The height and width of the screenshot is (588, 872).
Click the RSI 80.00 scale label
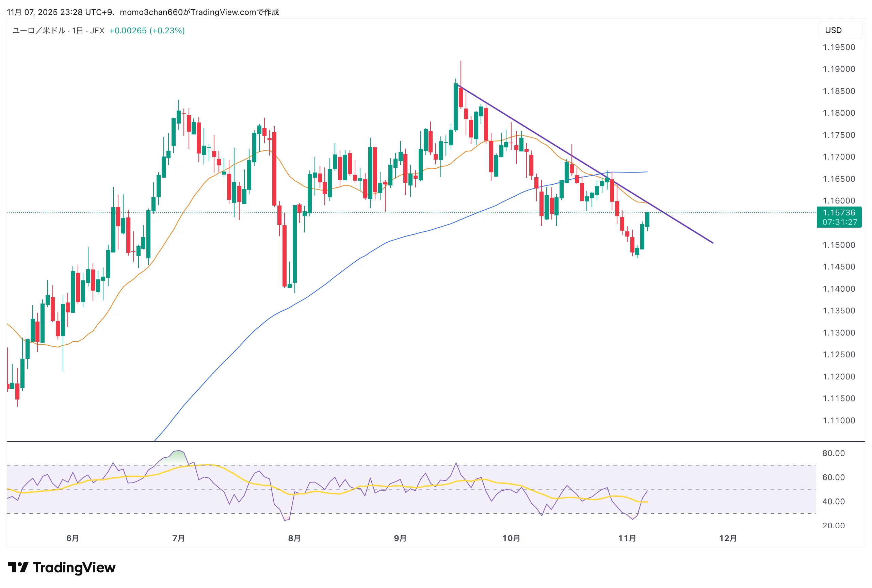coord(834,453)
